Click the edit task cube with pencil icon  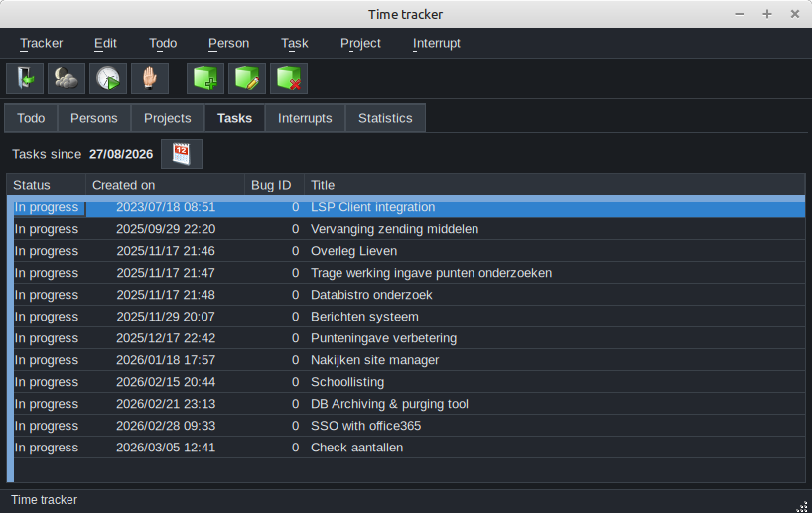point(247,78)
